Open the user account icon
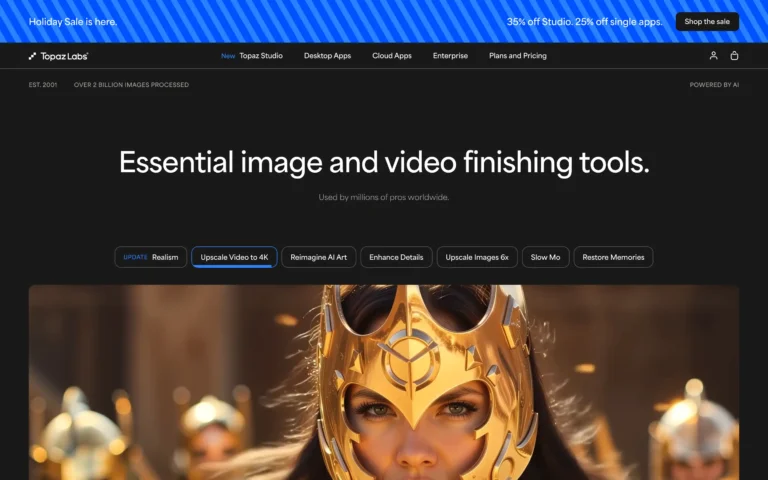Screen dimensions: 768x480 [x=714, y=56]
